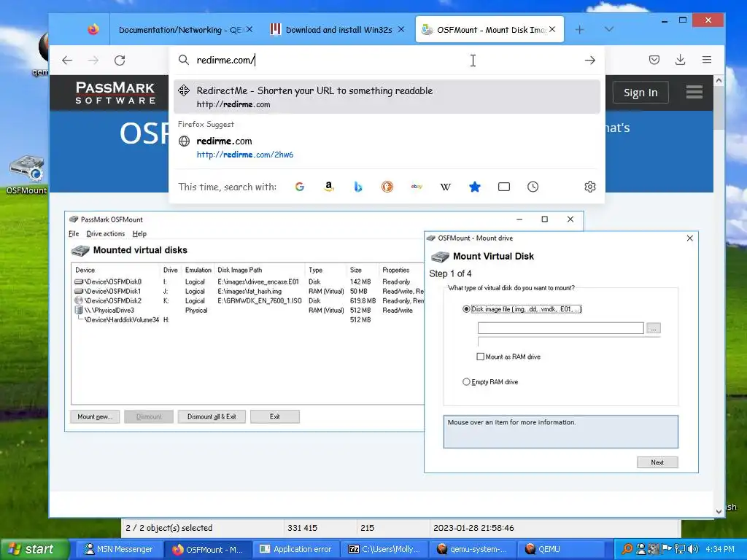The width and height of the screenshot is (747, 560).
Task: Open the Firefox application menu
Action: [706, 60]
